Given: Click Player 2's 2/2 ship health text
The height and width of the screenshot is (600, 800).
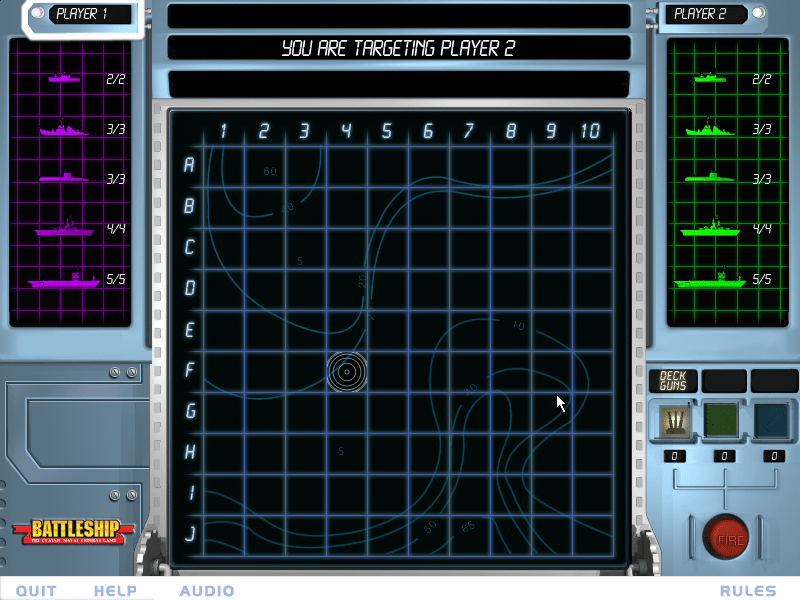Looking at the screenshot, I should pyautogui.click(x=762, y=79).
